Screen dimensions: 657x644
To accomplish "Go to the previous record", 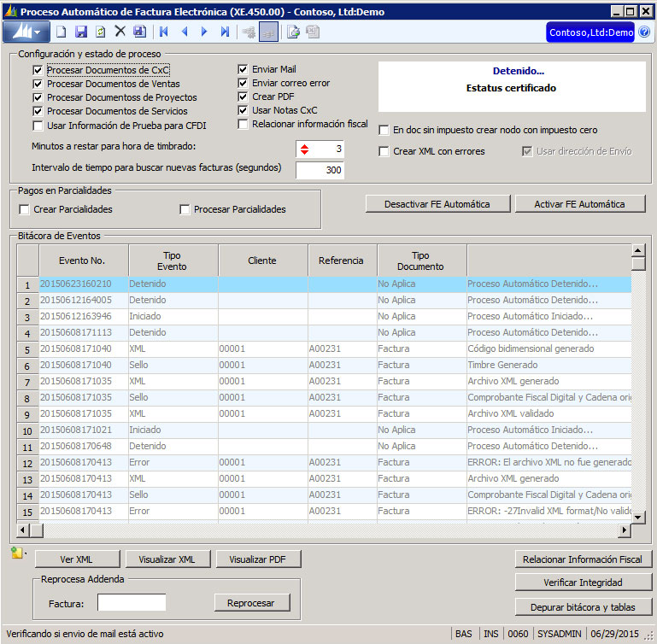I will coord(183,32).
